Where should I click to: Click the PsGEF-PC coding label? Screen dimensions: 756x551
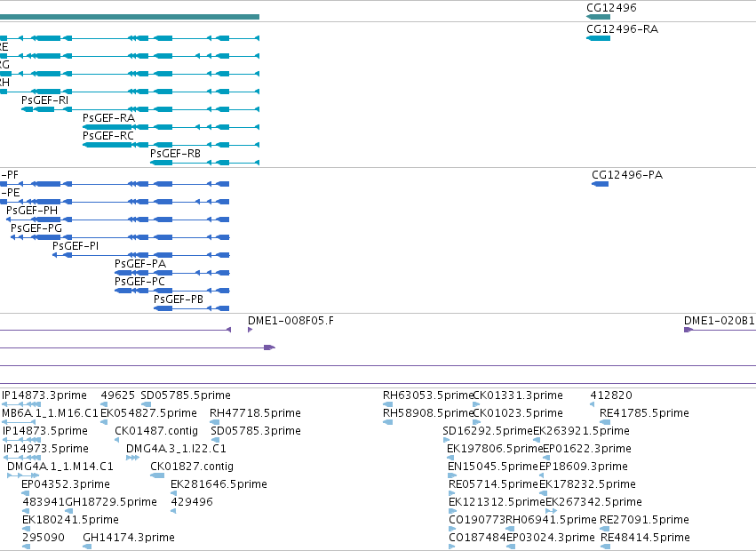[139, 282]
